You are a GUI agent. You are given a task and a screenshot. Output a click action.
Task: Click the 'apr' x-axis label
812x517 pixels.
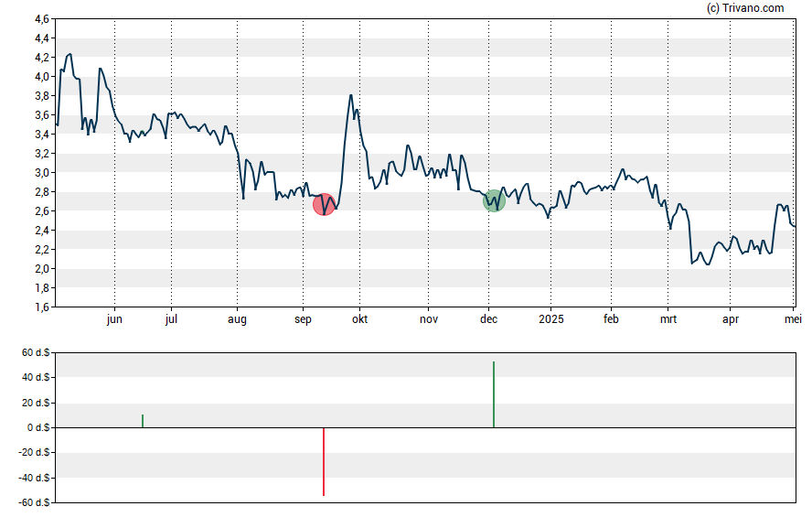point(731,319)
